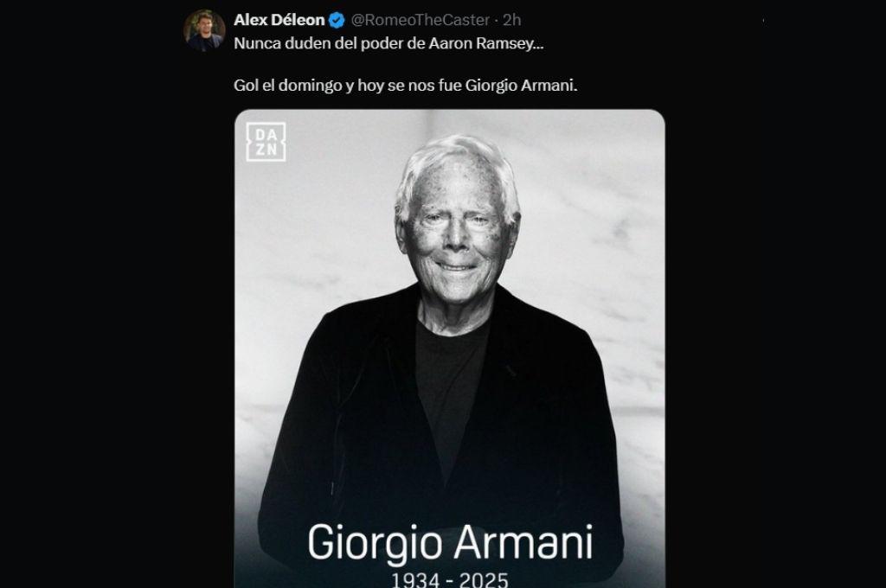Click the man's face in the photo
The width and height of the screenshot is (886, 588).
pyautogui.click(x=457, y=237)
